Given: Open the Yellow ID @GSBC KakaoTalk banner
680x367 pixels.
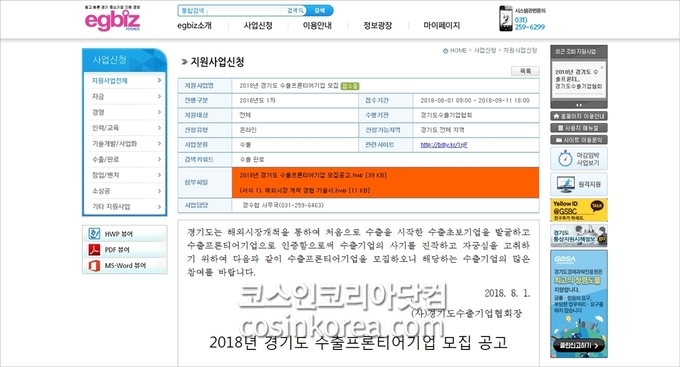Looking at the screenshot, I should [x=579, y=210].
